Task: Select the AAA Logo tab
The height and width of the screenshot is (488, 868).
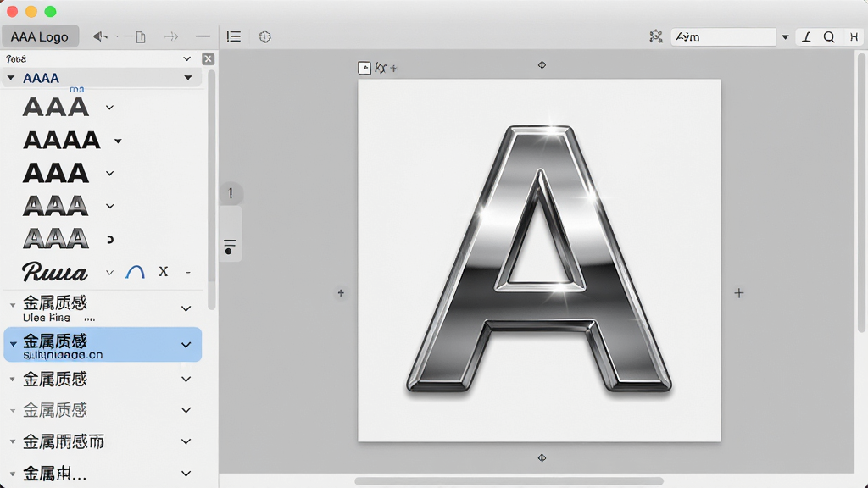Action: 40,36
